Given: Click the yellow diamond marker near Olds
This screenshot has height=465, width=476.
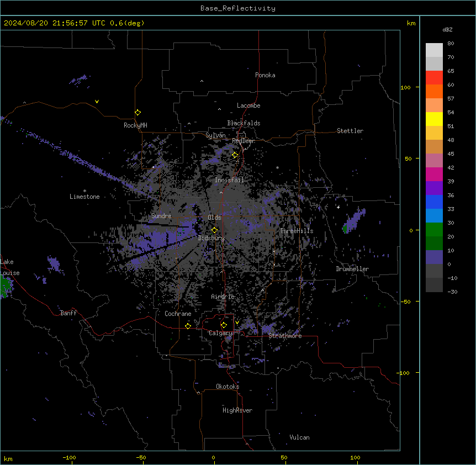Looking at the screenshot, I should click(215, 230).
